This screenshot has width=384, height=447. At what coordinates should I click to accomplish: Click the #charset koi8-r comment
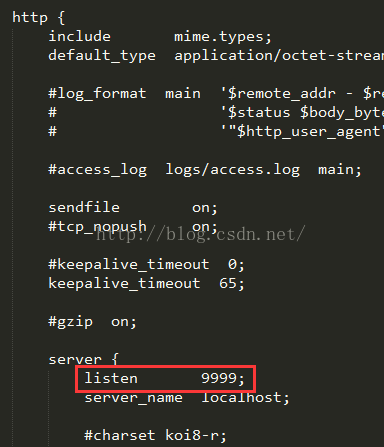[x=155, y=436]
